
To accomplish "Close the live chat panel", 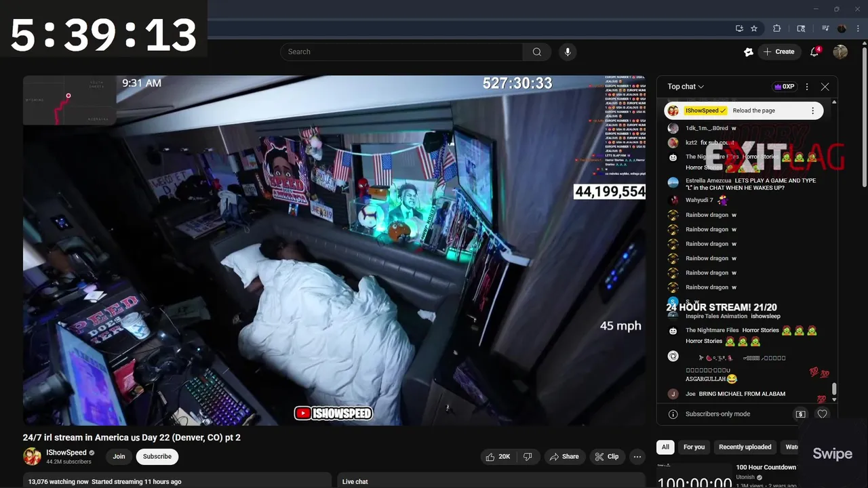I will click(x=825, y=87).
